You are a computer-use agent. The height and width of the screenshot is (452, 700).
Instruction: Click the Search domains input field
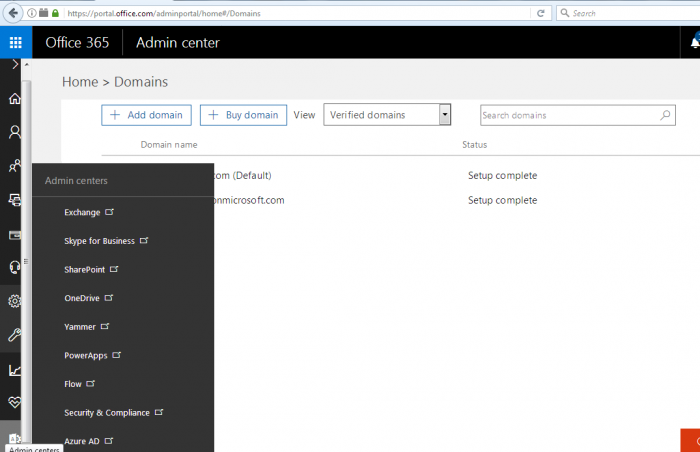tap(570, 116)
